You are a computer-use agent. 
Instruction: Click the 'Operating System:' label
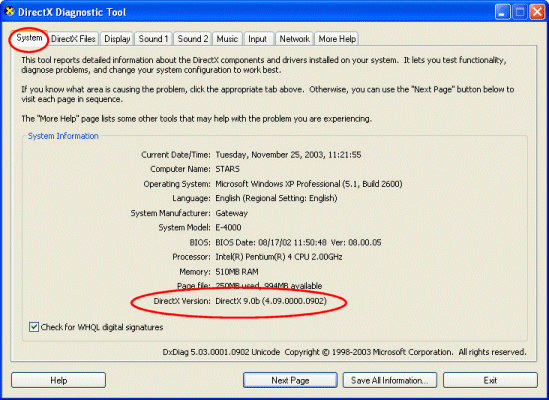(x=177, y=184)
